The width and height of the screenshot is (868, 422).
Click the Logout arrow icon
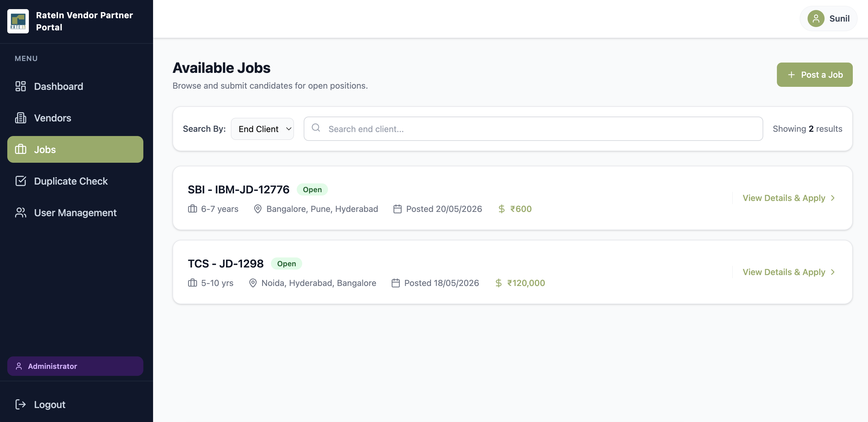click(x=21, y=404)
